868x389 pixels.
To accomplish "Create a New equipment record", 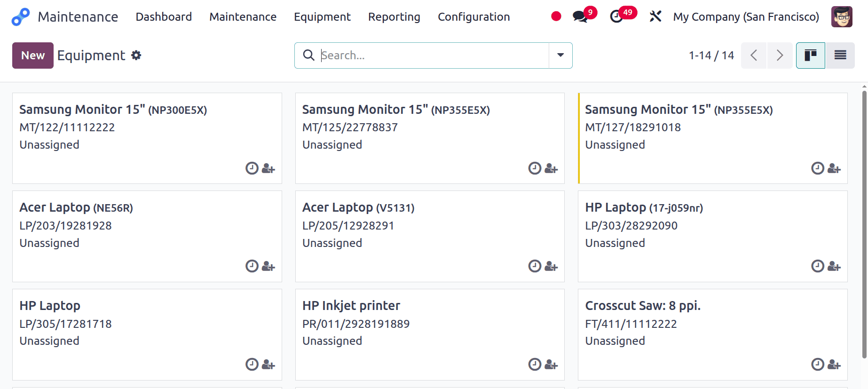I will click(x=33, y=56).
